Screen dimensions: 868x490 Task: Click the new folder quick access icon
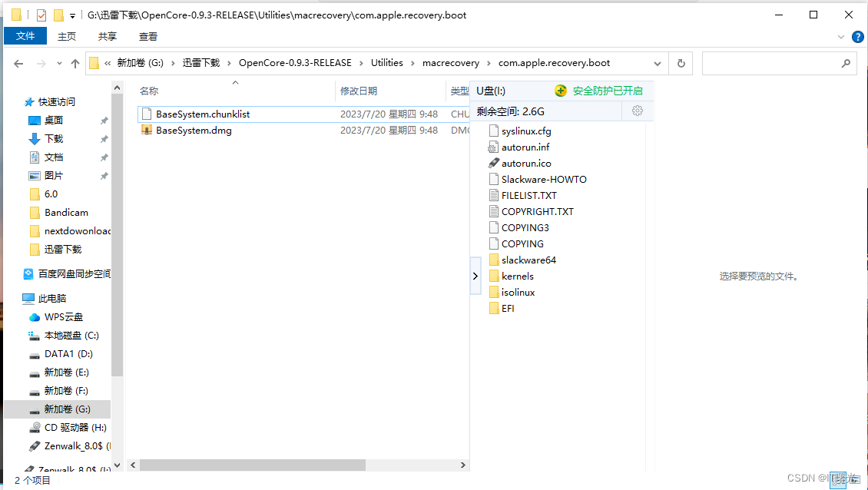58,15
